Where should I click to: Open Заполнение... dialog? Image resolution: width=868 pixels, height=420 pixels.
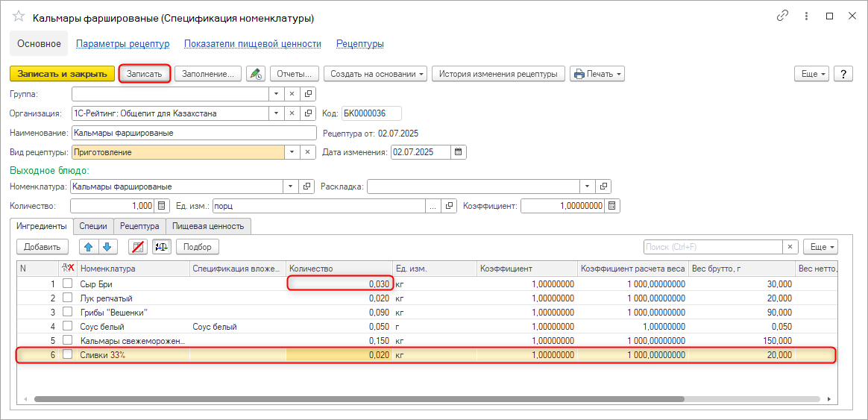[x=208, y=74]
